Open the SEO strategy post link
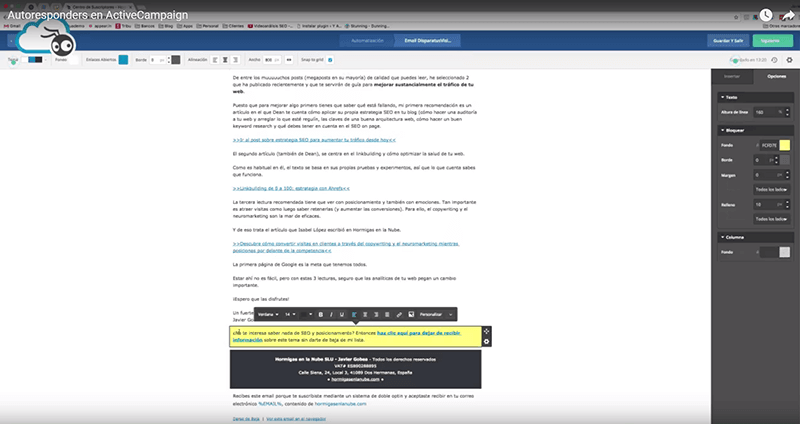The width and height of the screenshot is (800, 424). (314, 140)
